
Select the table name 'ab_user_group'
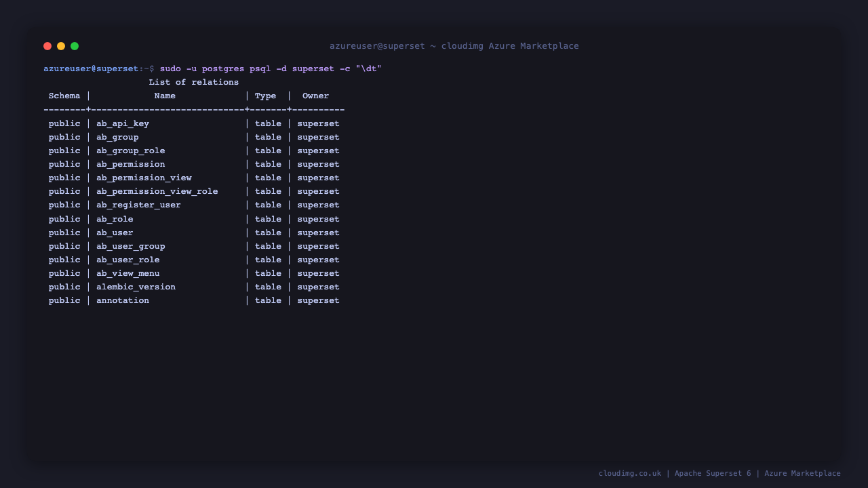pos(131,246)
